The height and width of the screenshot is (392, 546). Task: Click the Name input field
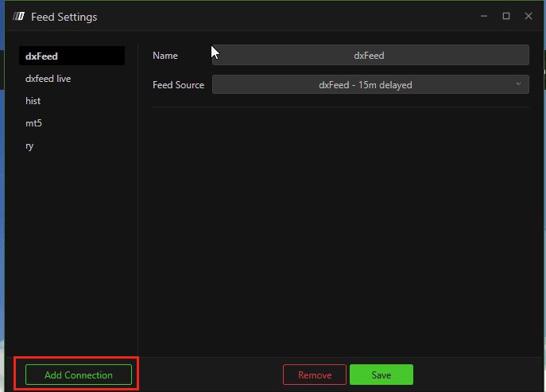[x=370, y=55]
